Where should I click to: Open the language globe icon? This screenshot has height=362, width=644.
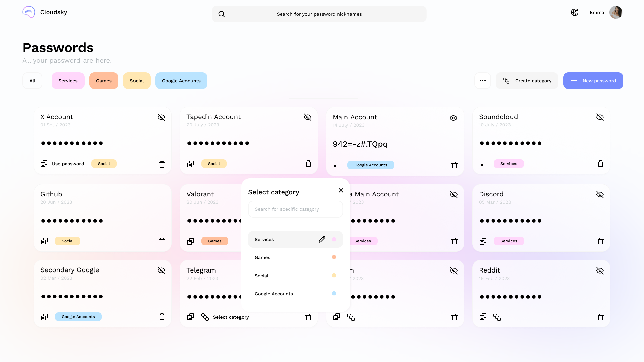pyautogui.click(x=575, y=12)
